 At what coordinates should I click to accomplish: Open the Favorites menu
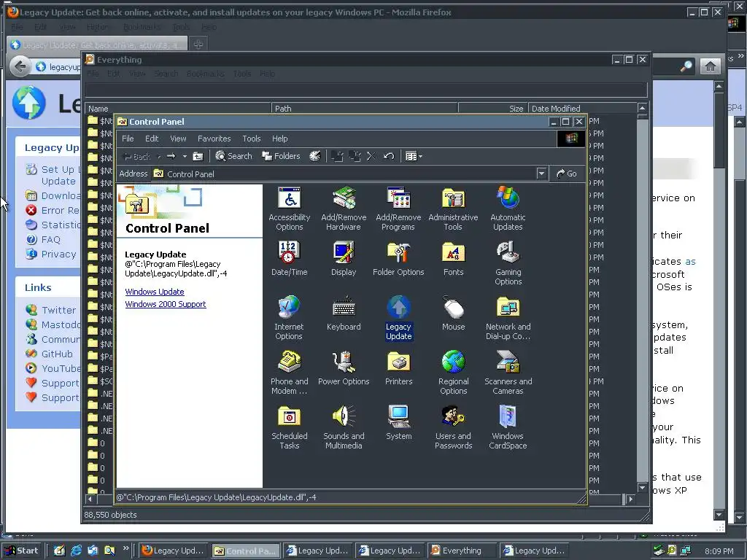pos(214,139)
